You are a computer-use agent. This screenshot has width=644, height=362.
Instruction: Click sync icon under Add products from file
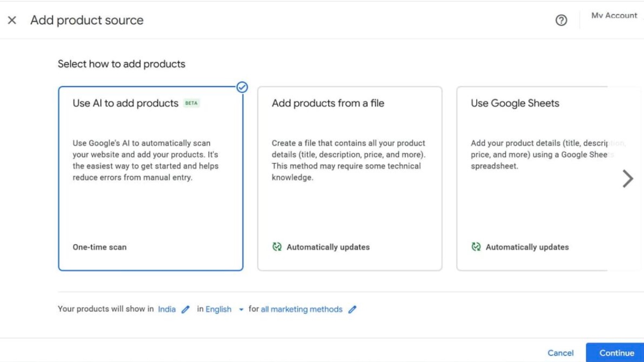[277, 247]
